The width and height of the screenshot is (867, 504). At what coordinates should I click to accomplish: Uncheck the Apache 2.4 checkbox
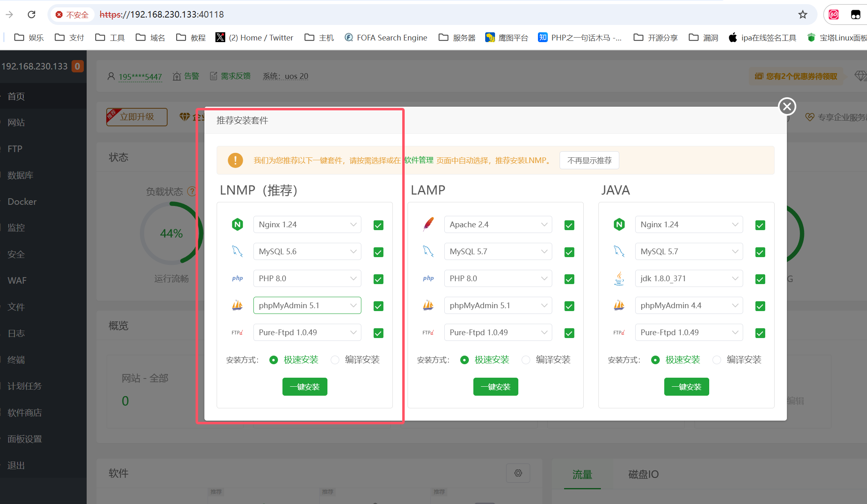[x=569, y=225]
